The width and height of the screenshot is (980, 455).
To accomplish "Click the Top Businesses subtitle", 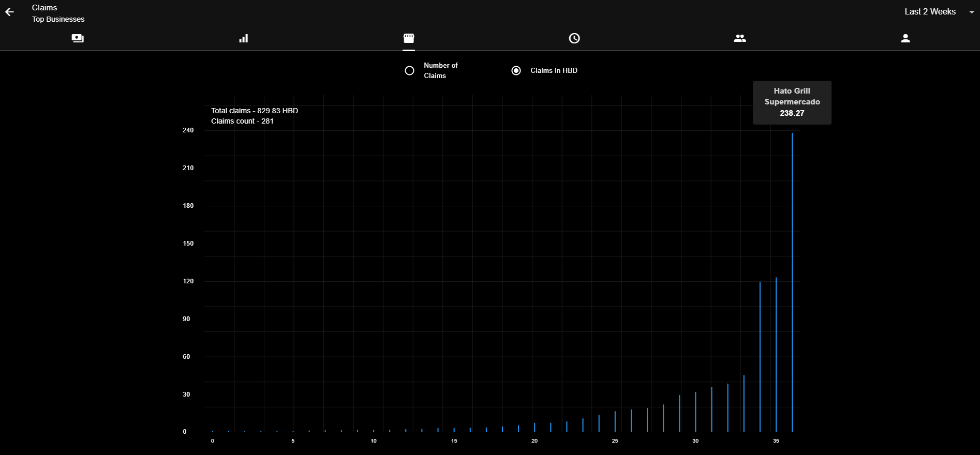I will [58, 19].
